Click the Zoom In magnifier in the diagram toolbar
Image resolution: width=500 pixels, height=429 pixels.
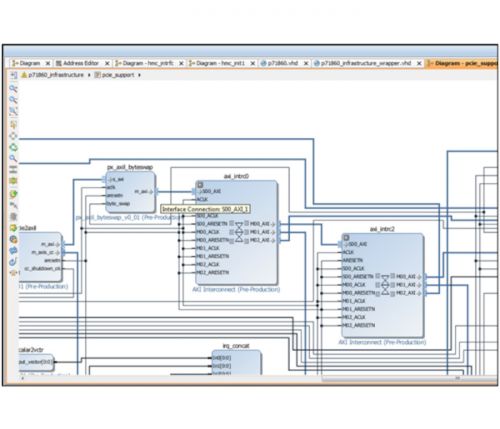click(x=13, y=89)
